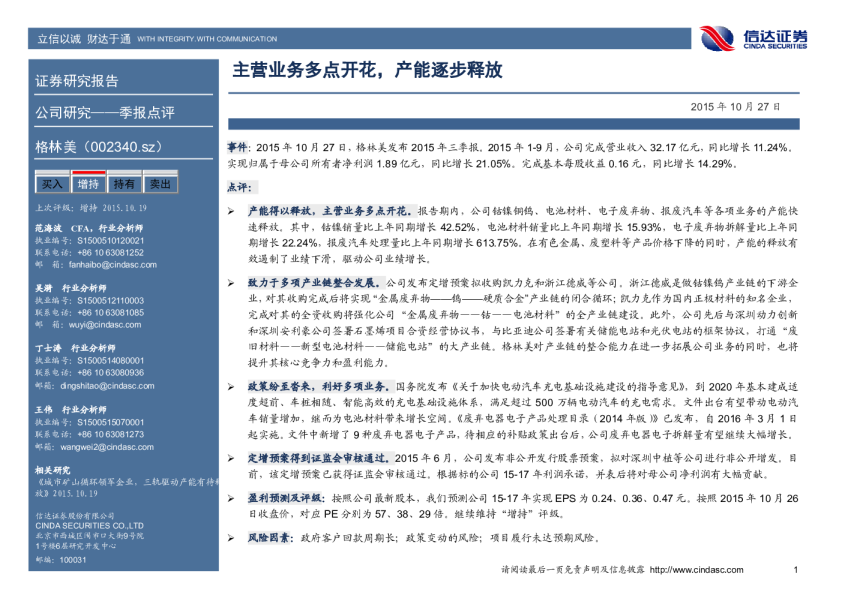This screenshot has height=595, width=842.
Task: Click the arrow bullet before 盈利预测及评级
Action: coord(231,498)
